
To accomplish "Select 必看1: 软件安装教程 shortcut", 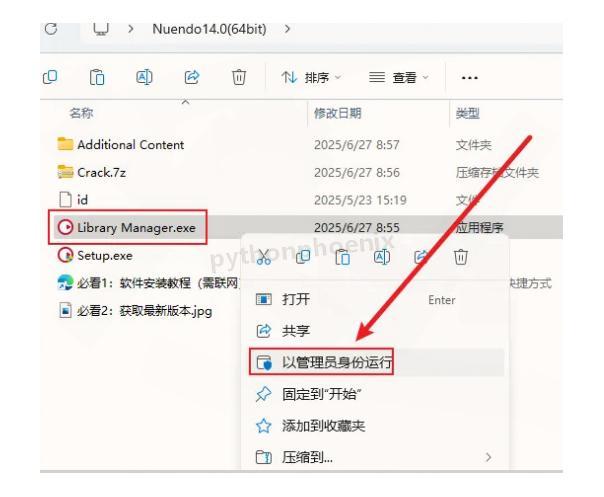I will [x=158, y=283].
